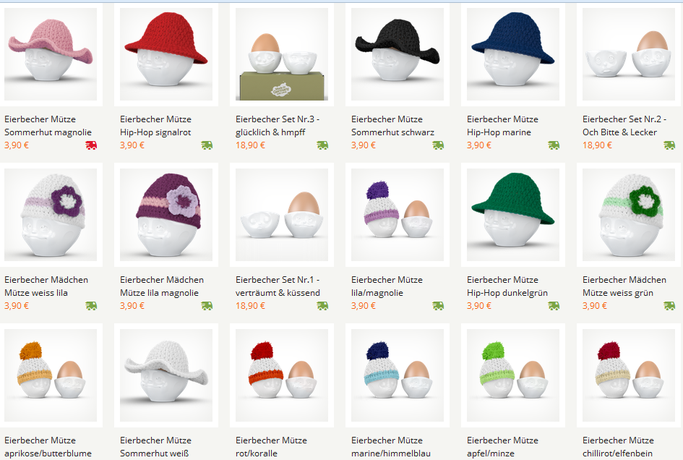Click the delivery truck icon under Hip-Hop marine
683x460 pixels.
554,145
